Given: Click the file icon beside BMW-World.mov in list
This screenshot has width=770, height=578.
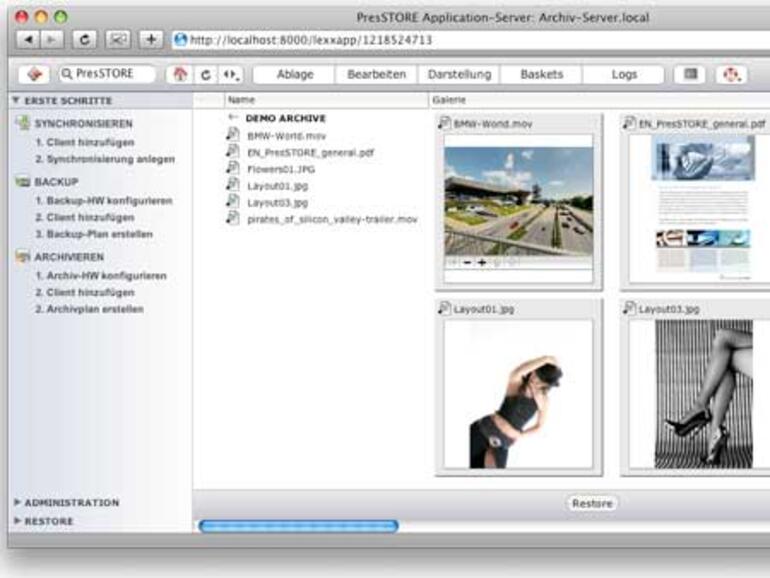Looking at the screenshot, I should click(233, 135).
